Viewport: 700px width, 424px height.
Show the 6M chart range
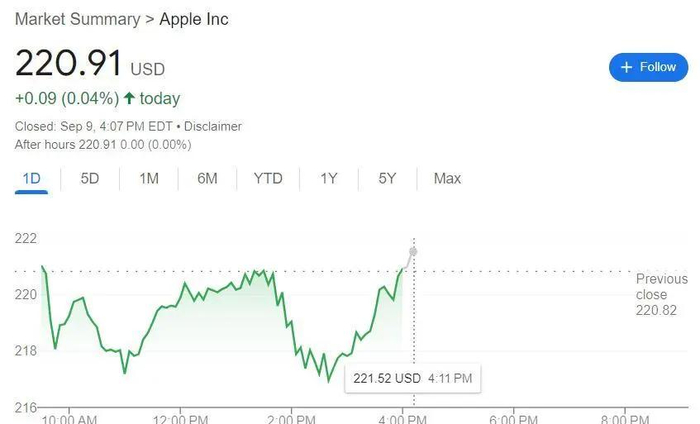(207, 178)
